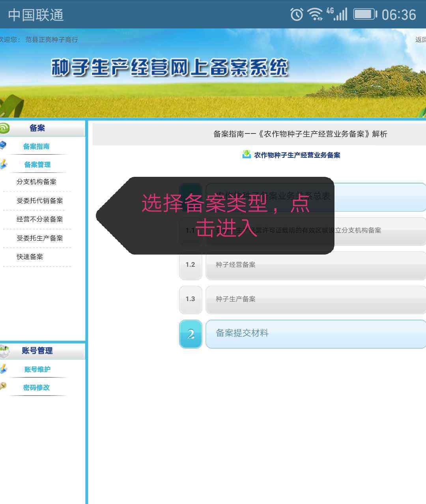
Task: Select 分支机构备案 in the sidebar
Action: pos(37,182)
